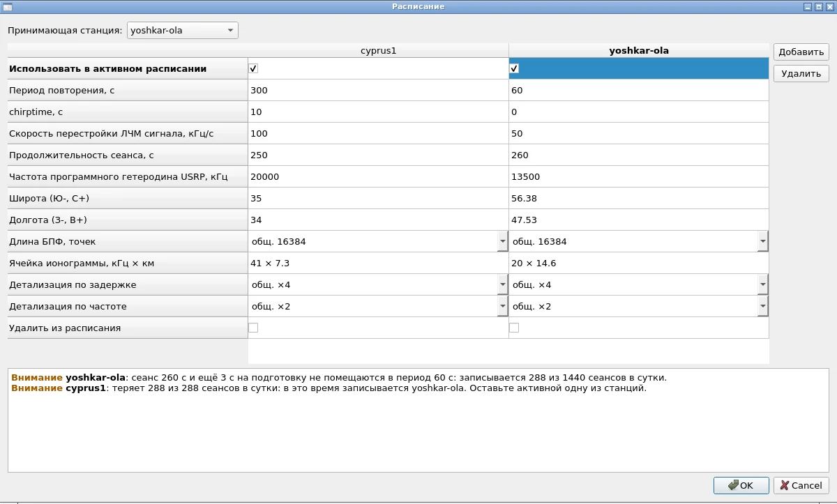
Task: Click chirptime value 0 for yoshkar-ola
Action: click(x=639, y=112)
